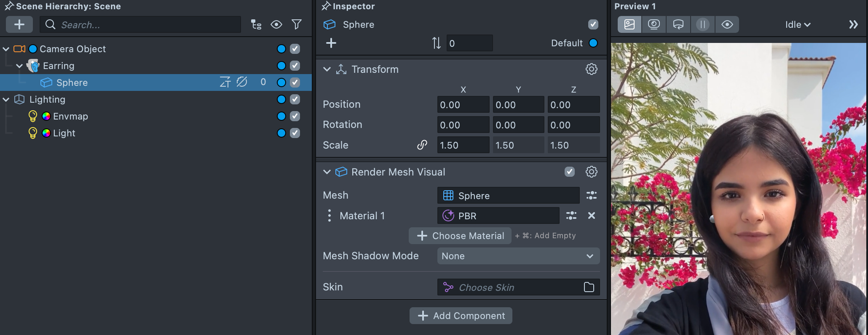Click the folder icon in Skin field
Viewport: 868px width, 335px height.
589,287
